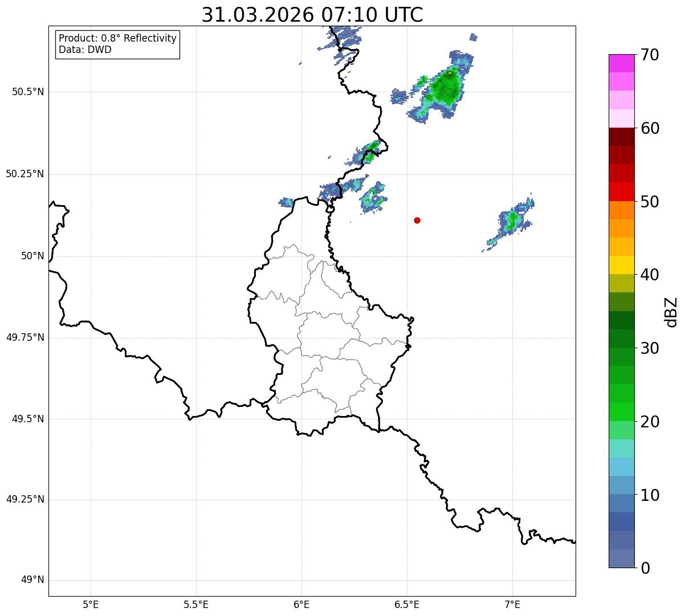The height and width of the screenshot is (616, 685).
Task: Click the '6°E' longitude label
Action: (301, 604)
